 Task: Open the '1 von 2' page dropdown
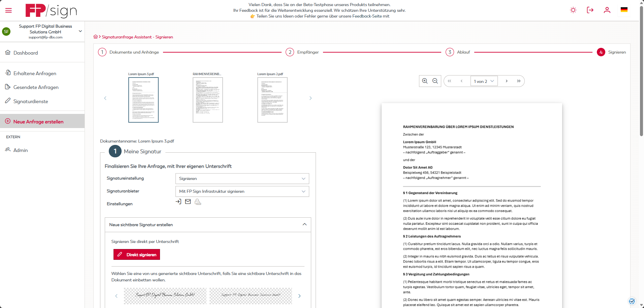484,81
